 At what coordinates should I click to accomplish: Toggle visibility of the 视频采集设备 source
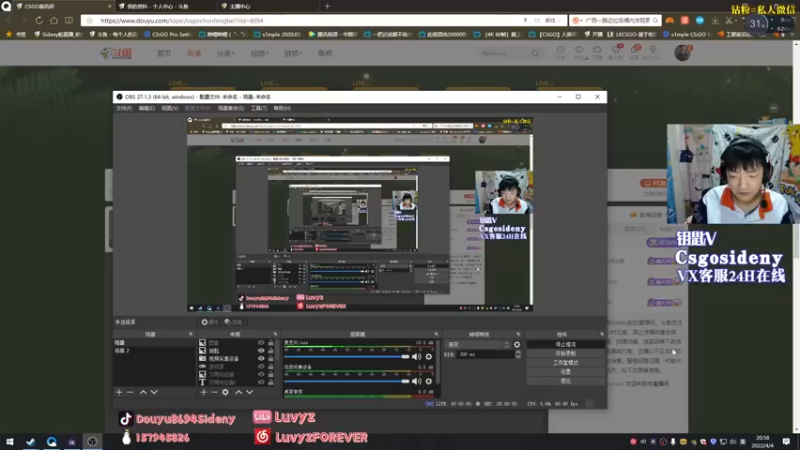coord(261,359)
